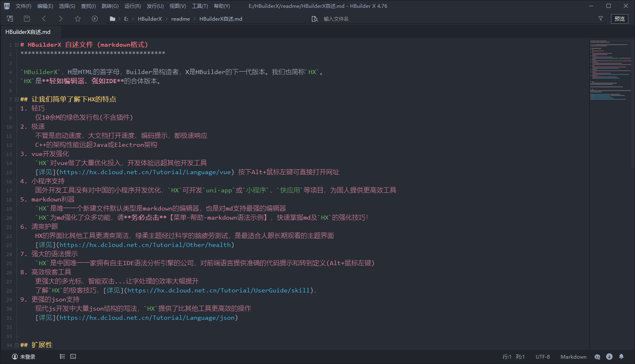
Task: Click the readme breadcrumb segment
Action: point(180,19)
